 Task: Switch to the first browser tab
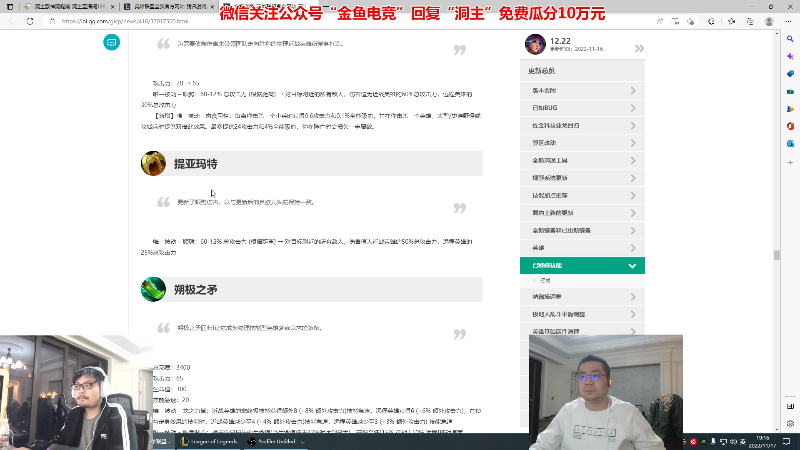[67, 7]
